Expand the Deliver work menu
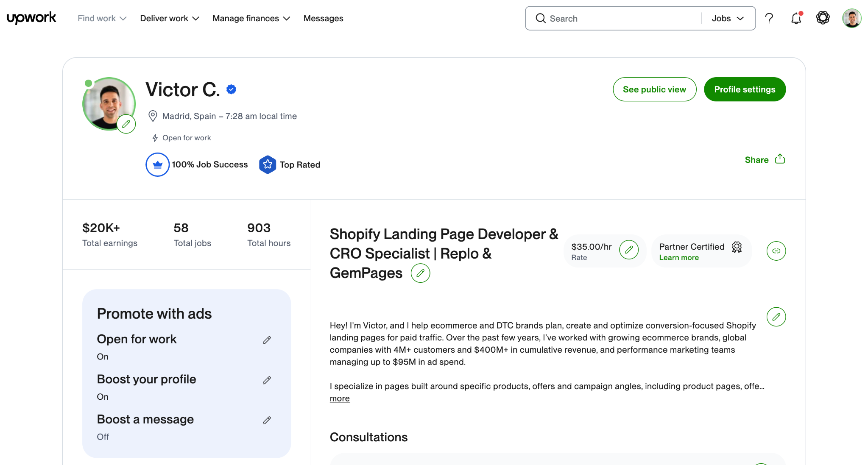868x465 pixels. [170, 18]
